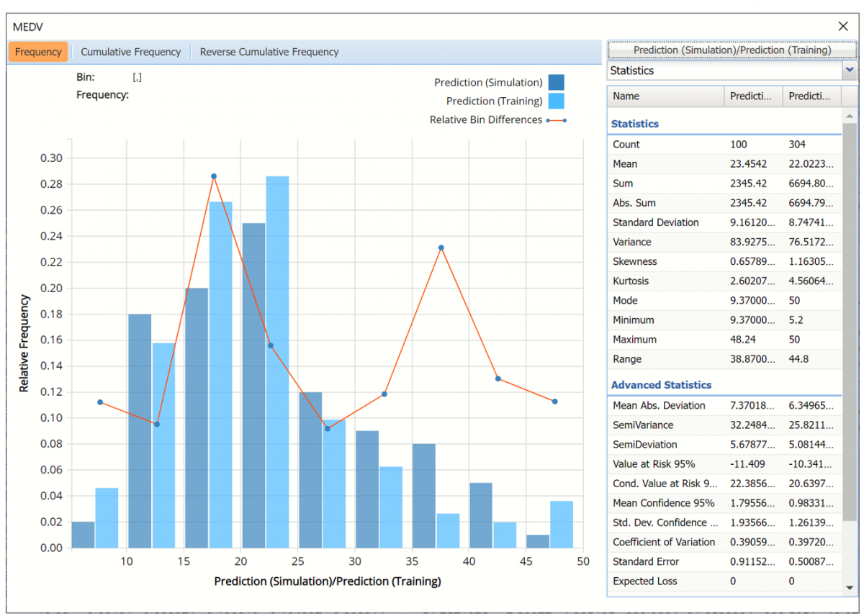Click the Relative Bin Differences line legend icon

pos(556,120)
